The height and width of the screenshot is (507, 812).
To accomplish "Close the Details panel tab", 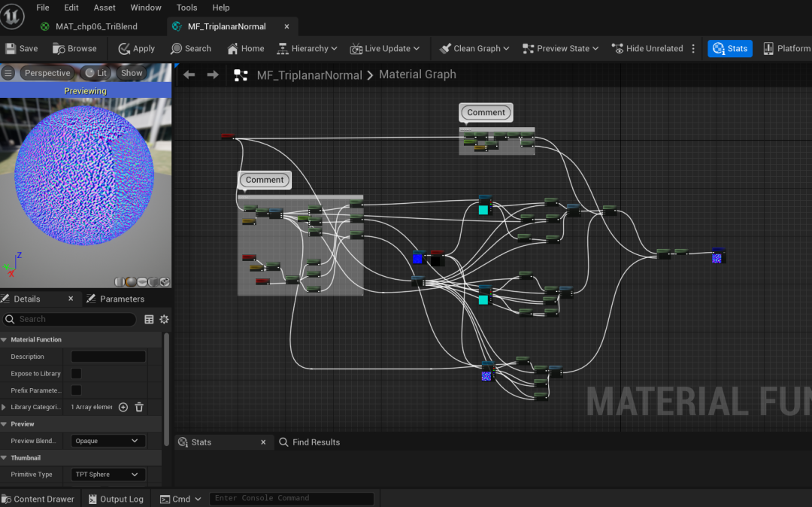I will (71, 299).
